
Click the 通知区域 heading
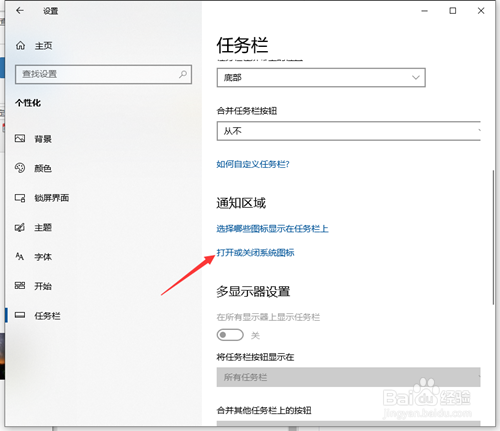pyautogui.click(x=241, y=203)
